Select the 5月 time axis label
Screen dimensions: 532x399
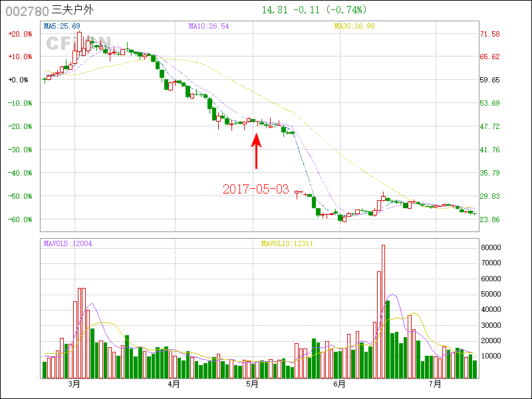[252, 384]
